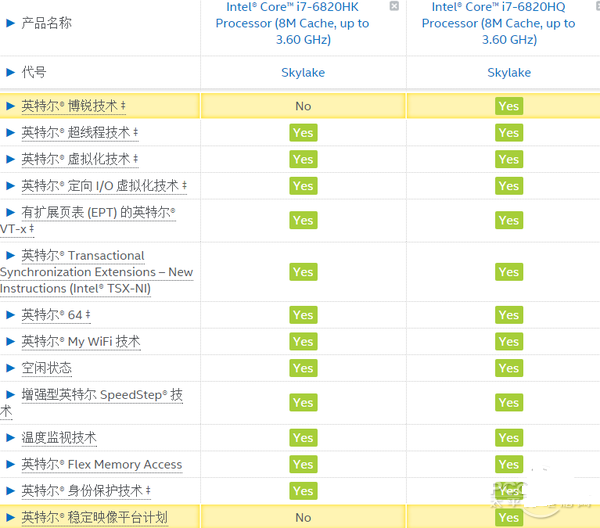Click No in 稳定映像平台计划 row for i7-6820HK

tap(303, 517)
